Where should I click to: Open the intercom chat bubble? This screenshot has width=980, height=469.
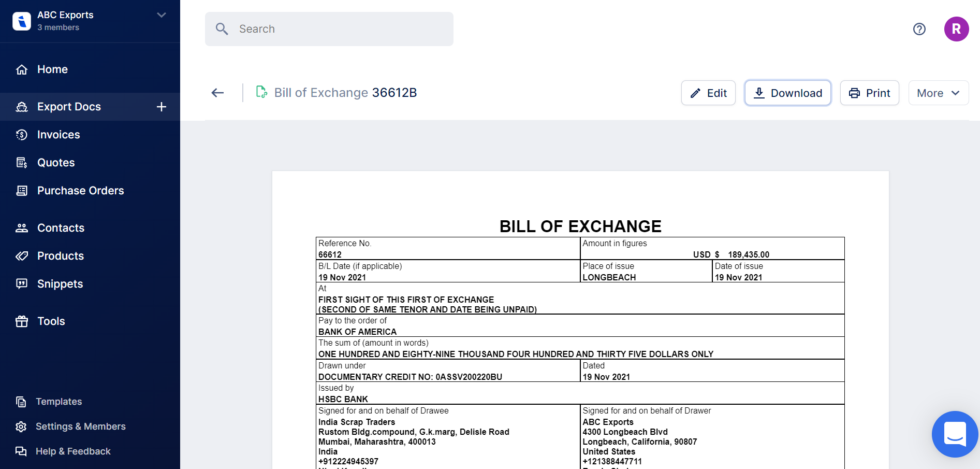click(955, 434)
